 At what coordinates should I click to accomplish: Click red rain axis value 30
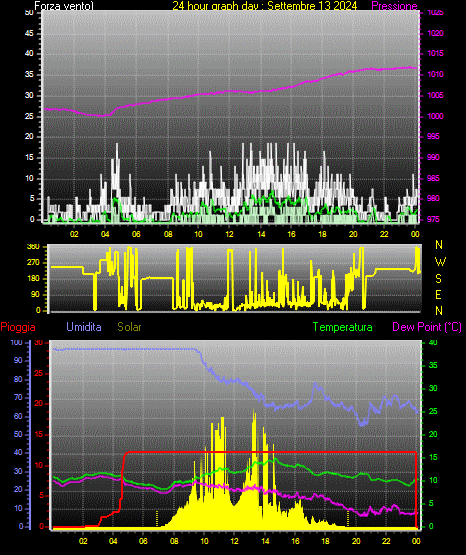(39, 342)
